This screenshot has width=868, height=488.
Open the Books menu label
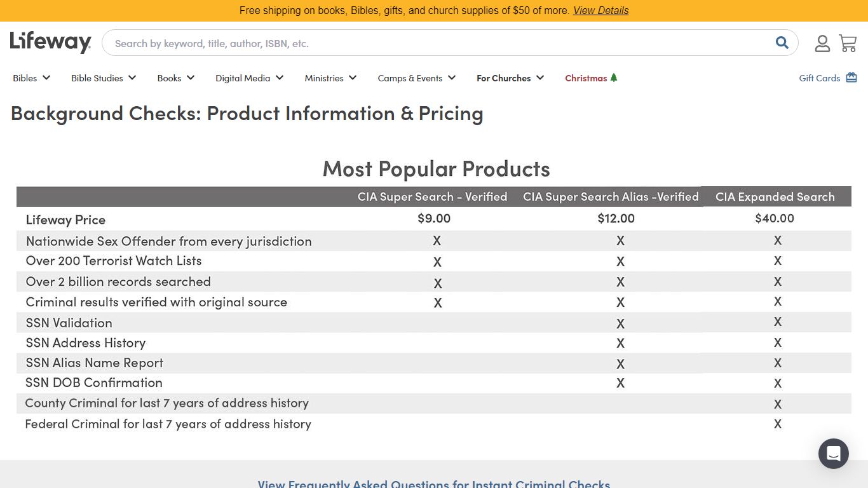pyautogui.click(x=170, y=78)
